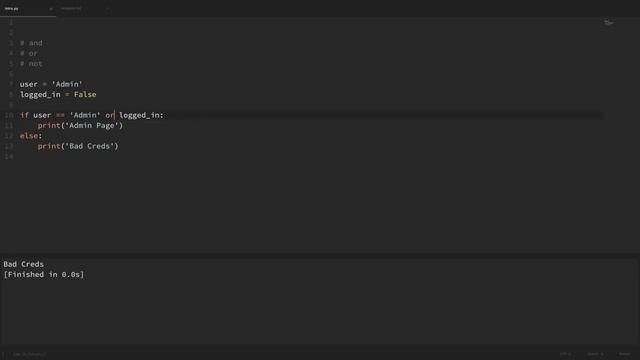The height and width of the screenshot is (360, 640).
Task: Click the user variable assignment on line 7
Action: (51, 84)
